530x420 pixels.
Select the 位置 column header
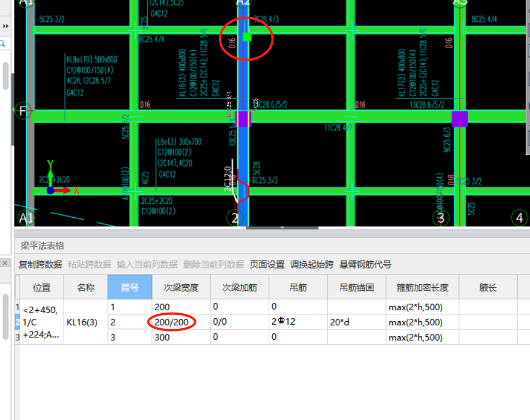(x=42, y=287)
